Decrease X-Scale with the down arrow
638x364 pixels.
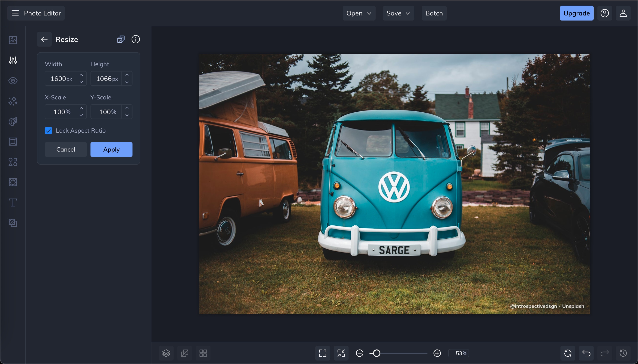coord(81,115)
